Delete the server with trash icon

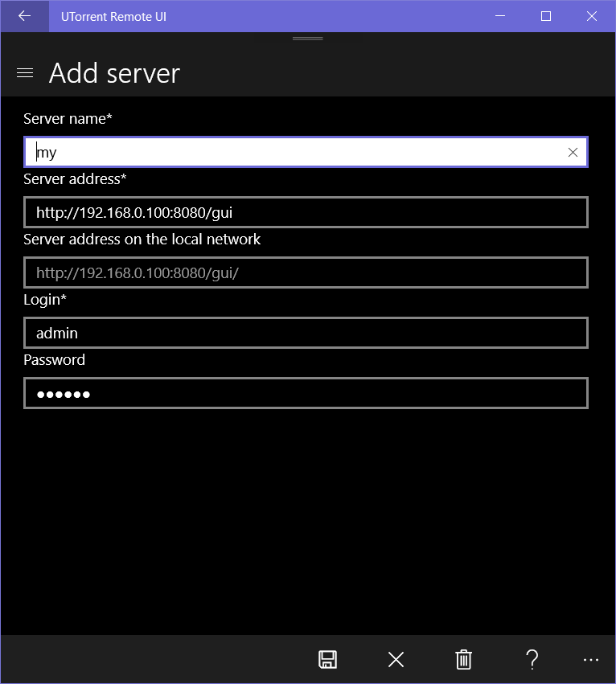click(464, 659)
